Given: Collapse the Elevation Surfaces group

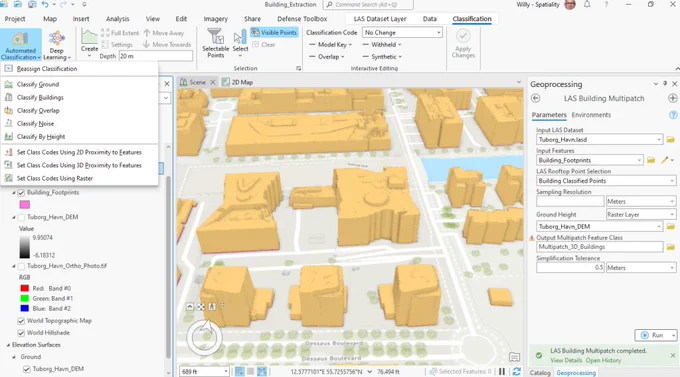Looking at the screenshot, I should point(8,345).
